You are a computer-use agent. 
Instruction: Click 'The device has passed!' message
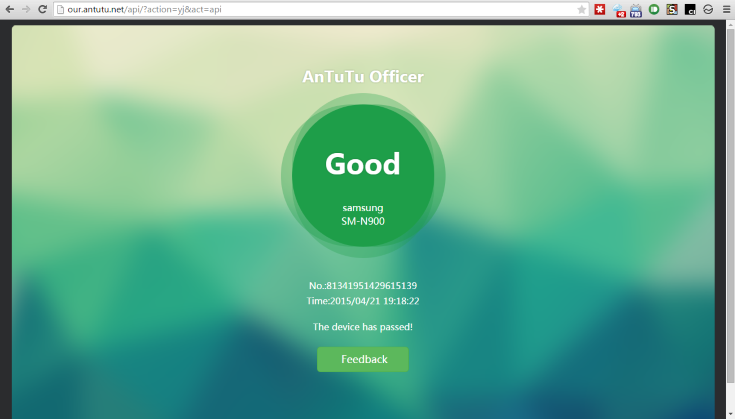coord(363,327)
